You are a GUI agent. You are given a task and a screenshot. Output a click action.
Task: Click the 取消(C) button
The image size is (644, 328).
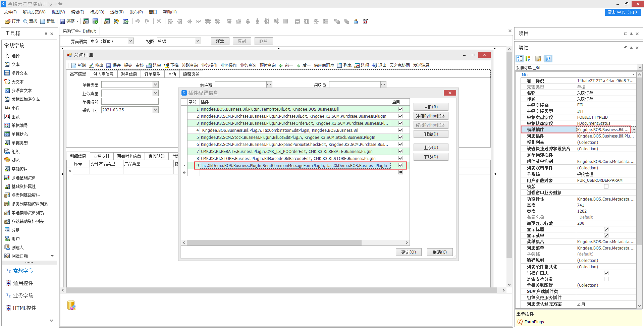(x=440, y=252)
